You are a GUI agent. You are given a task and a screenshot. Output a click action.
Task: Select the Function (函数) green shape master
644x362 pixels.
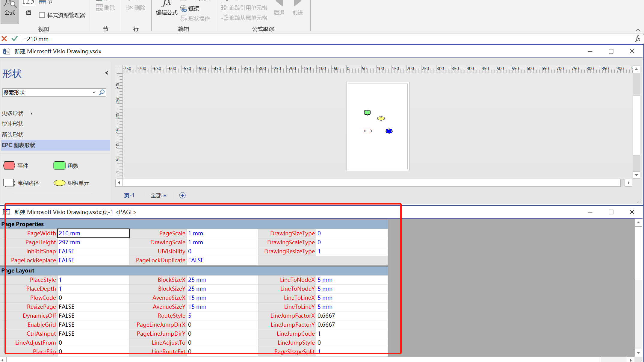point(59,166)
